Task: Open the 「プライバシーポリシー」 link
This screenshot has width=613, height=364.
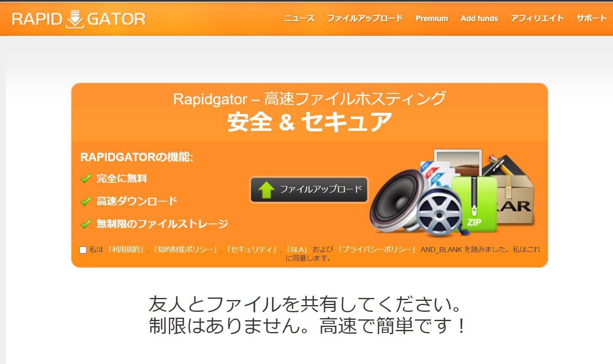Action: pos(377,250)
